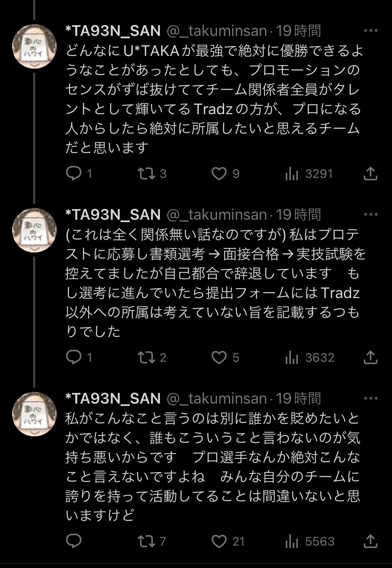The width and height of the screenshot is (392, 568).
Task: Share the third tweet with 5563 views
Action: 370,541
